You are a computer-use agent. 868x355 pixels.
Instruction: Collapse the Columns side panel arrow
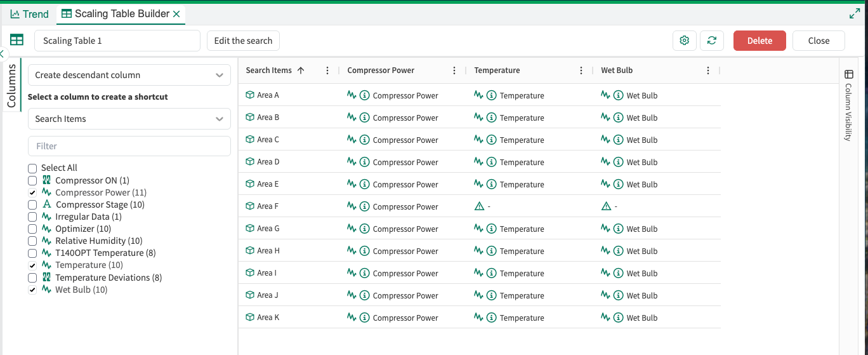3,54
